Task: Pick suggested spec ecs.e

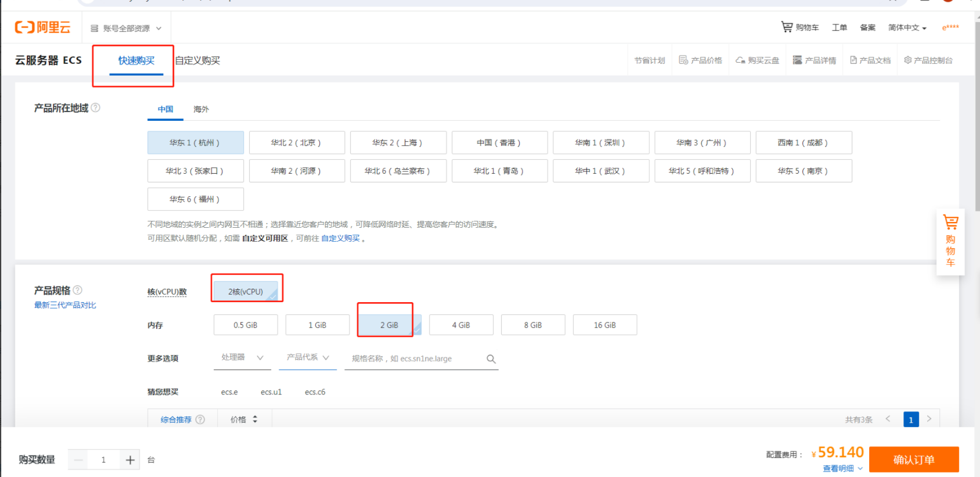Action: [x=229, y=392]
